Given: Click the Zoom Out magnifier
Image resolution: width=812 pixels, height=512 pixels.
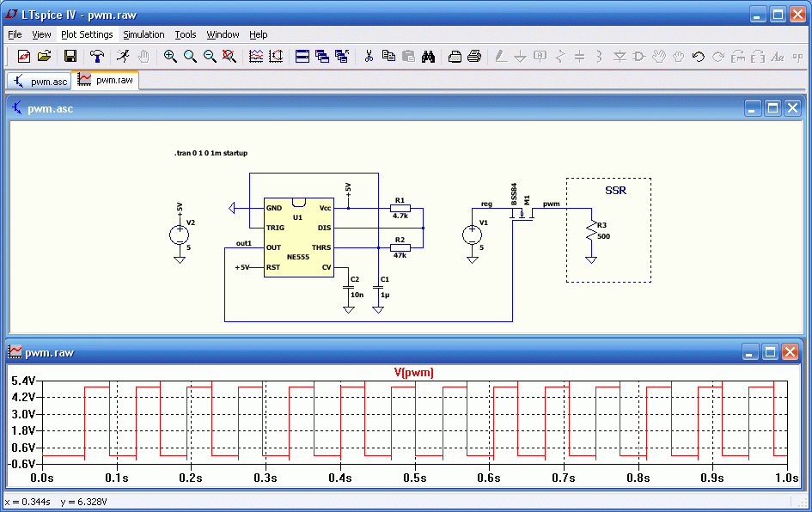Looking at the screenshot, I should 210,56.
